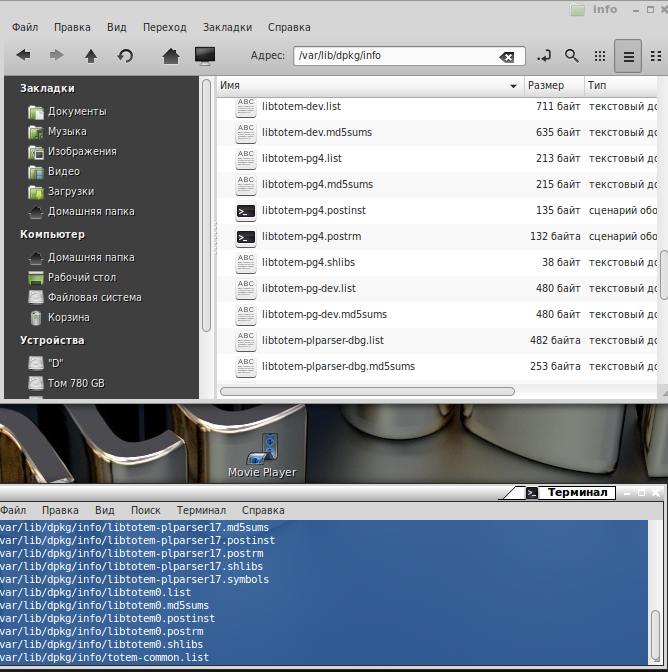Open the Закладки menu
Screen dimensions: 668x672
pos(227,27)
